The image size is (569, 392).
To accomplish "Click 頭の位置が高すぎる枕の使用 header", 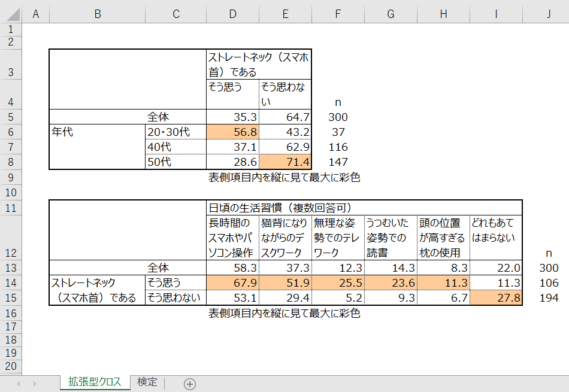I will (443, 238).
